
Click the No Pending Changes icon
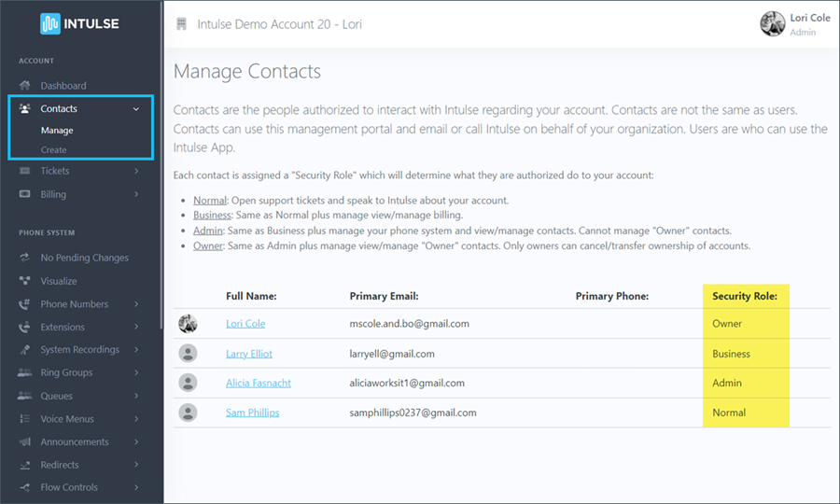point(24,258)
